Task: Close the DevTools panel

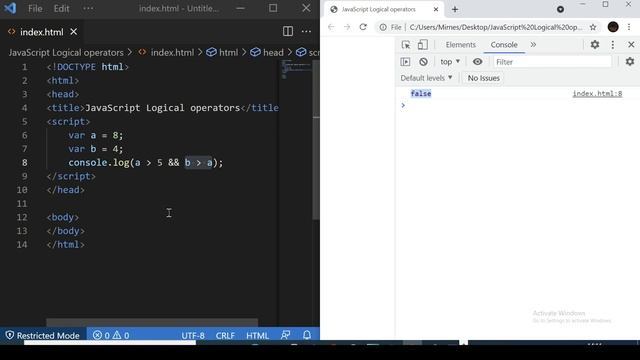Action: (631, 44)
